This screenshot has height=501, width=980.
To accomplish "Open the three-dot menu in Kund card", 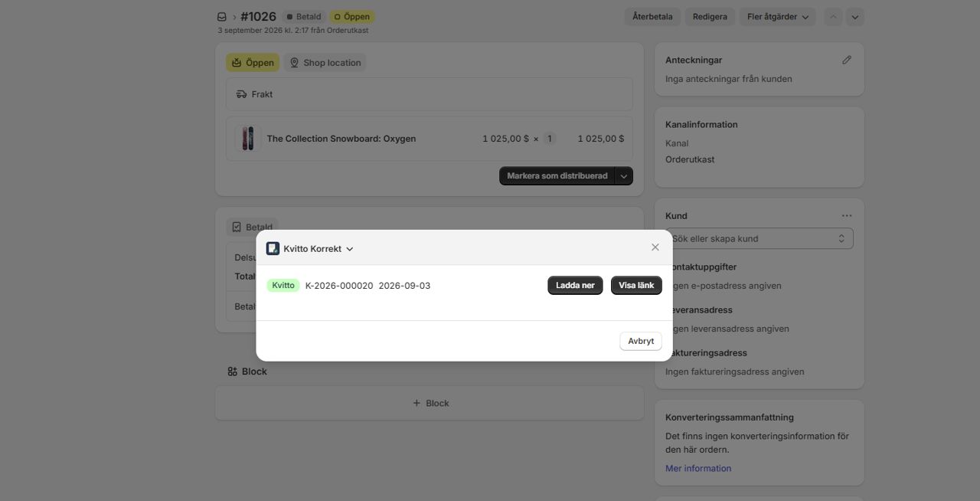I will 847,216.
